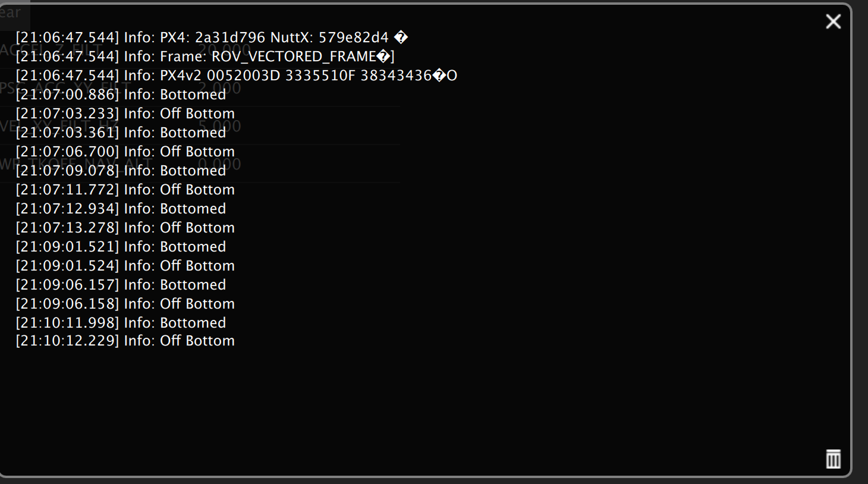Viewport: 868px width, 484px height.
Task: Select the 21:10:11.998 Bottomed message
Action: [121, 323]
